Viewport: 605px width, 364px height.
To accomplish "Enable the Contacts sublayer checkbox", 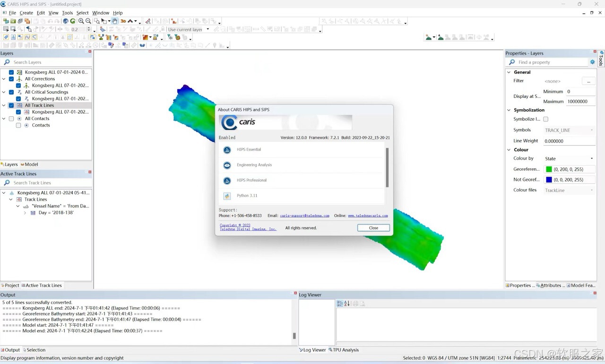I will tap(18, 125).
